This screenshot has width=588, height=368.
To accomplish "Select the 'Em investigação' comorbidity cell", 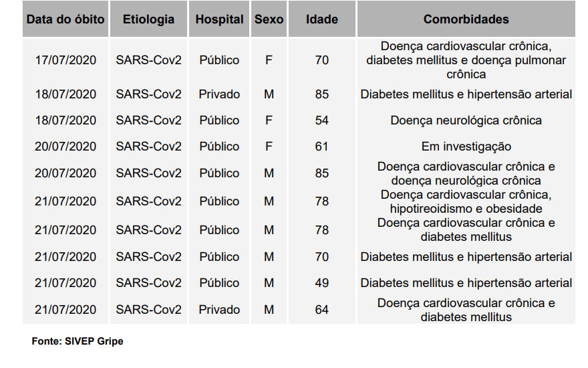I will point(466,147).
